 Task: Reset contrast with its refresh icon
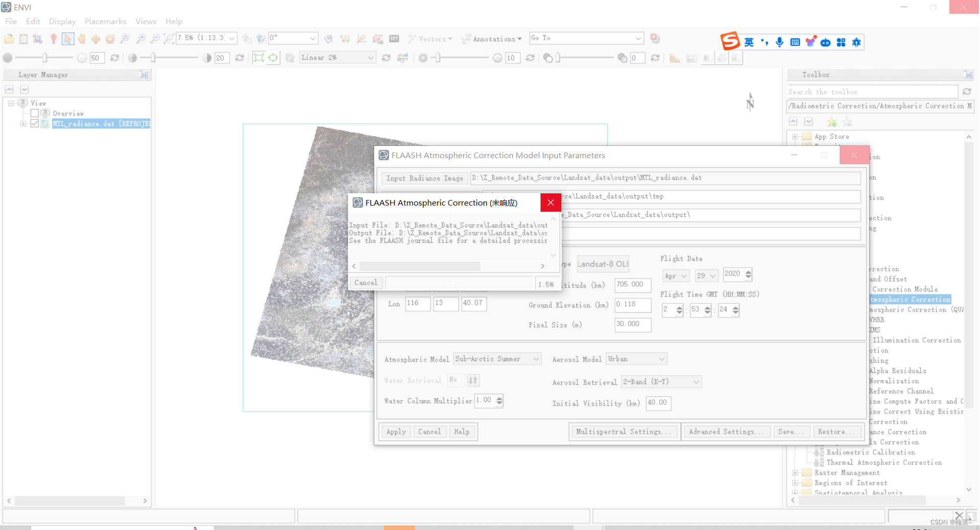tap(239, 58)
